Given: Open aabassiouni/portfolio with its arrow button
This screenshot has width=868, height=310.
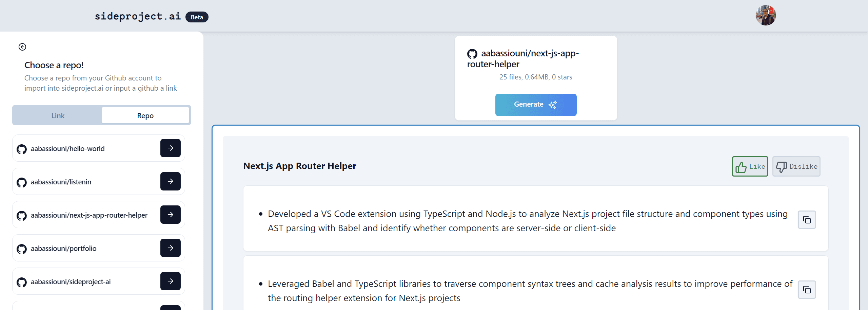Looking at the screenshot, I should (171, 248).
